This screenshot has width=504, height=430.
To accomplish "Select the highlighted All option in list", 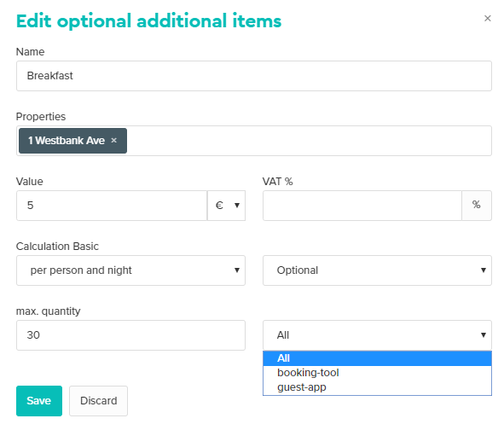I will click(x=377, y=358).
